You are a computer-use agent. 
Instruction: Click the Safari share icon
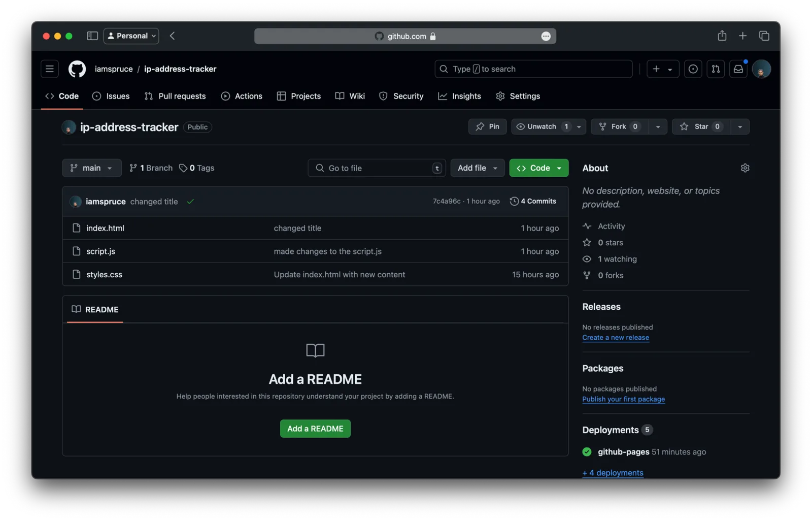point(722,36)
